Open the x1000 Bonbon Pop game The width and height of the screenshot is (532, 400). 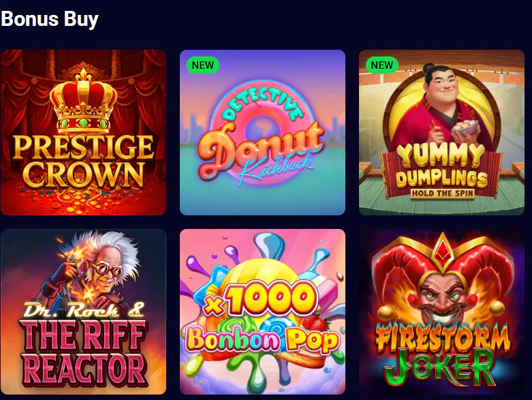[263, 311]
